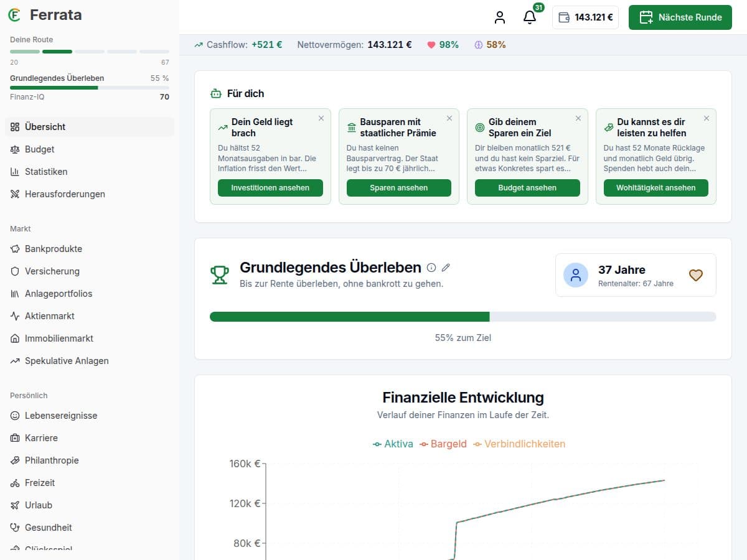The width and height of the screenshot is (747, 560).
Task: Click the red heart 98% health indicator
Action: click(x=431, y=45)
